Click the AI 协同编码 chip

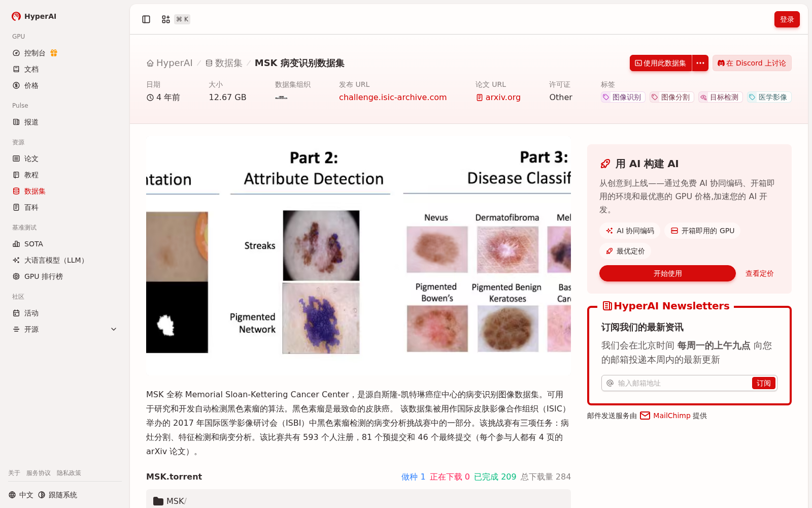coord(630,231)
